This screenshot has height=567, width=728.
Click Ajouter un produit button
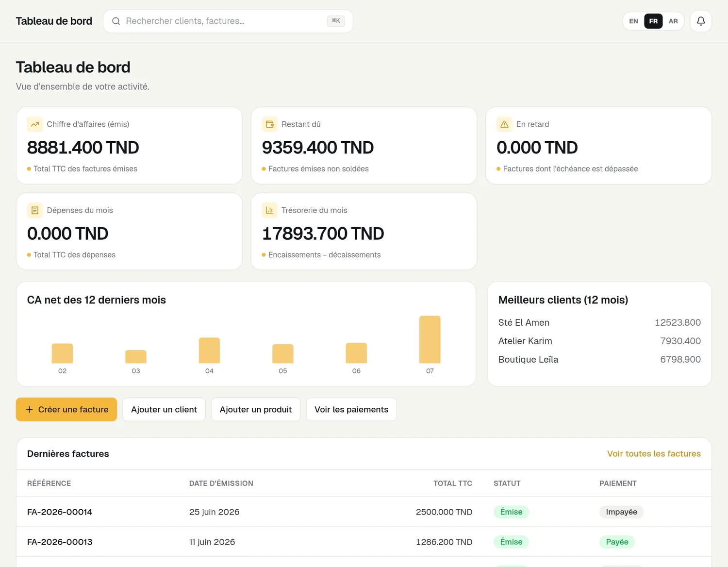coord(256,410)
